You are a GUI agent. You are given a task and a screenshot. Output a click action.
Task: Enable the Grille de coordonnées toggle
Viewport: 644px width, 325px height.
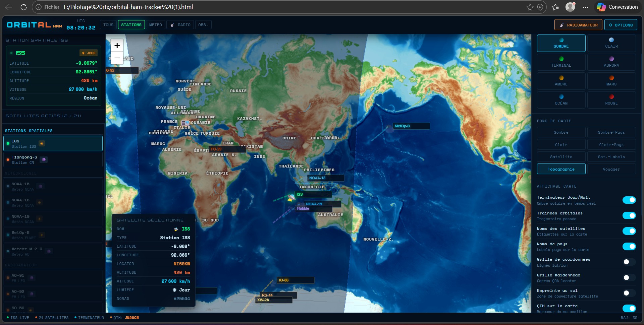629,262
